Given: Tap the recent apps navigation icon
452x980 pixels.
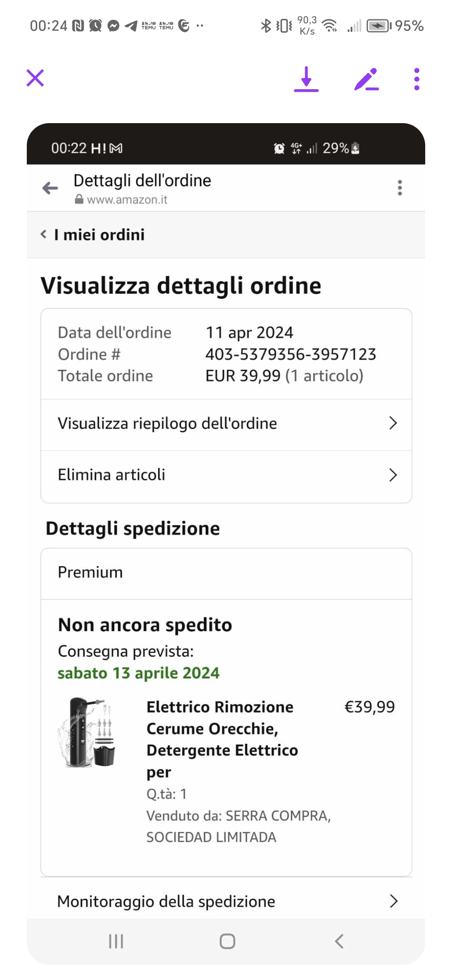Looking at the screenshot, I should click(x=116, y=941).
